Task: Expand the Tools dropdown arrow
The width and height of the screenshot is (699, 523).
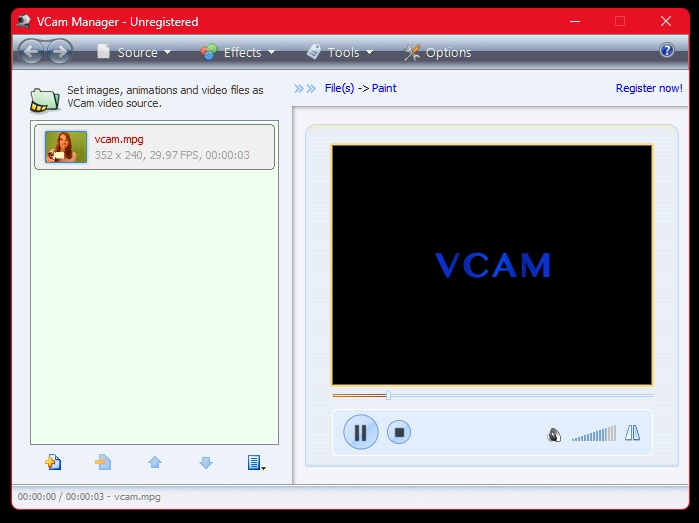Action: (369, 53)
